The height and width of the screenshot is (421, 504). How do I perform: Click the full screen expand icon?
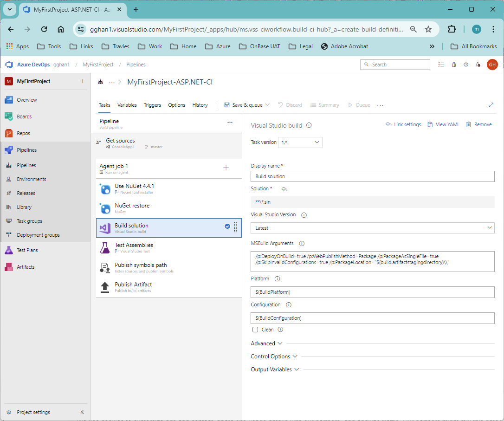tap(491, 105)
